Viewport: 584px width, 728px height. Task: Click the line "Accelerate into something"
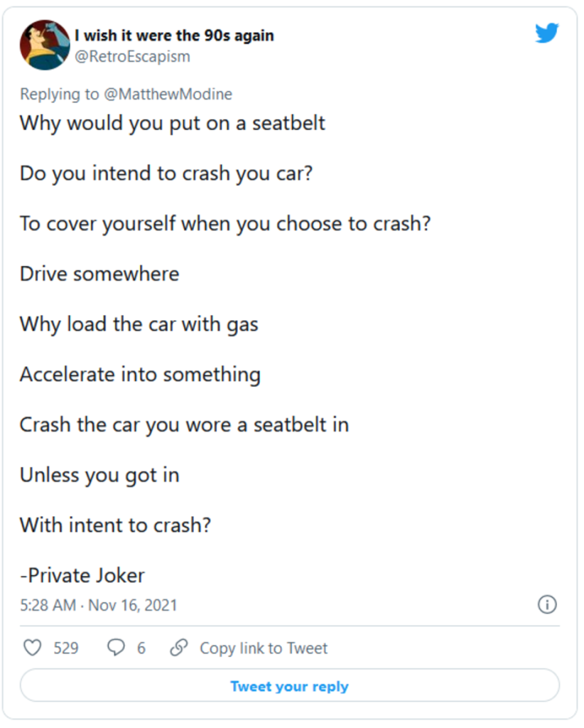140,374
